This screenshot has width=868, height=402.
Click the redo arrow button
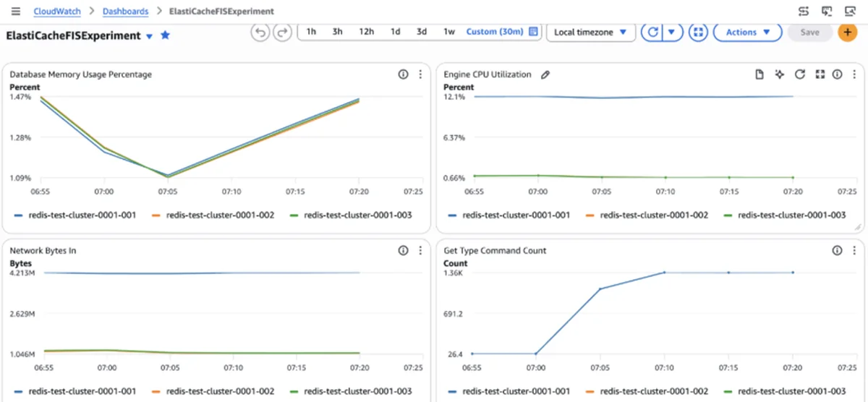point(282,33)
